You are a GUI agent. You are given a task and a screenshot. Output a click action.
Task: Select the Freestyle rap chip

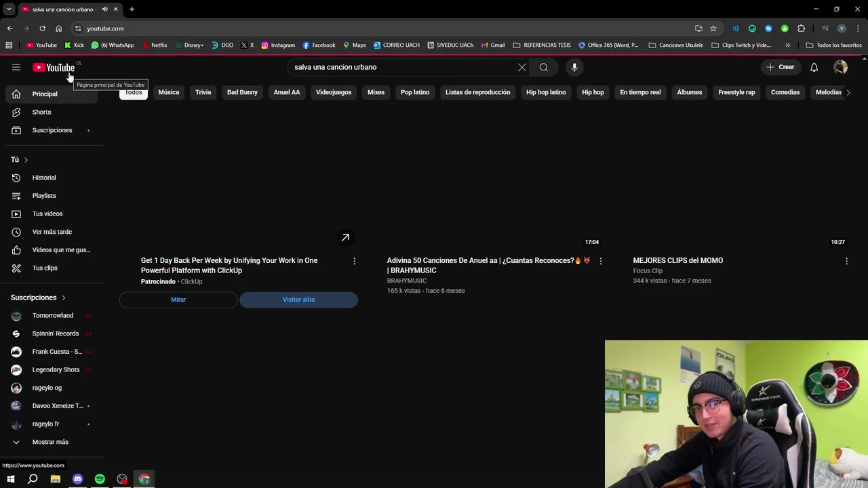pyautogui.click(x=736, y=92)
